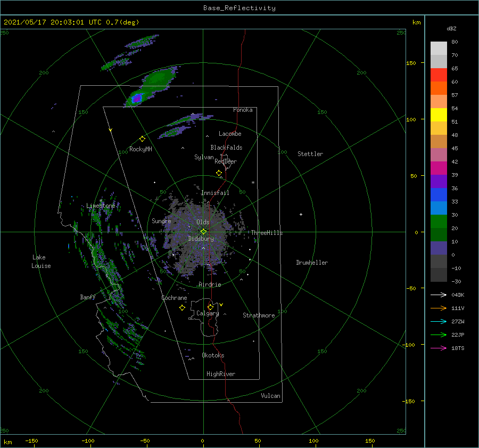Click the white asterisk east of Innisfail
Image resolution: width=479 pixels, height=448 pixels.
(253, 183)
